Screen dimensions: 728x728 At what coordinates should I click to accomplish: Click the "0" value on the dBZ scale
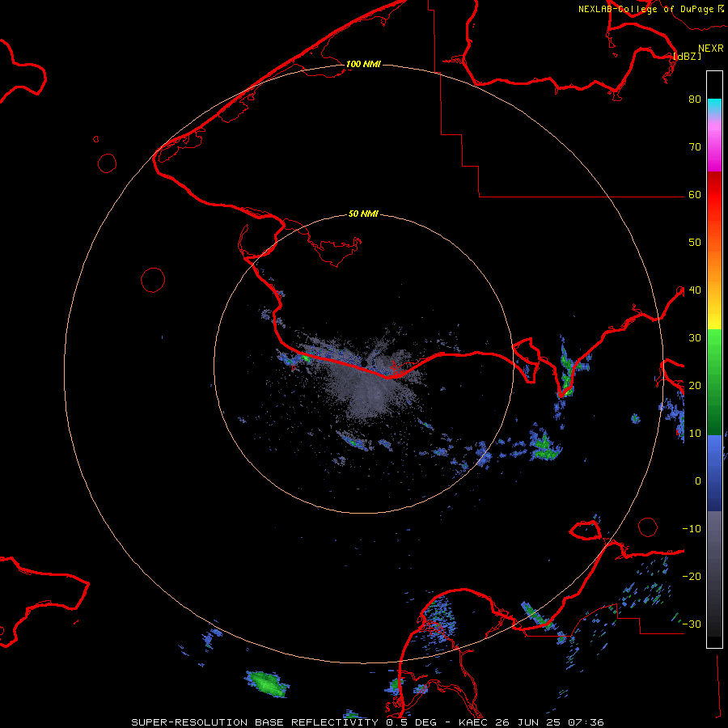698,481
